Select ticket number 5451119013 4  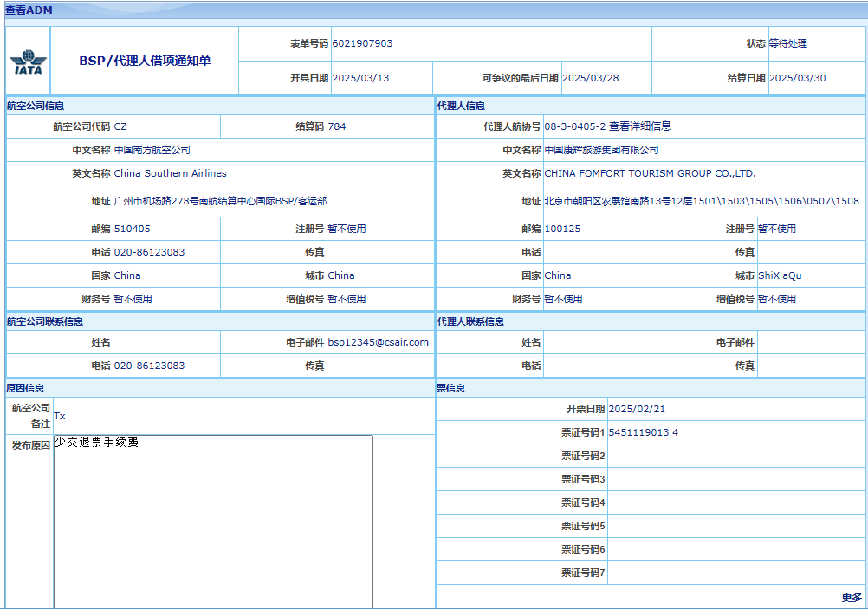click(x=643, y=432)
